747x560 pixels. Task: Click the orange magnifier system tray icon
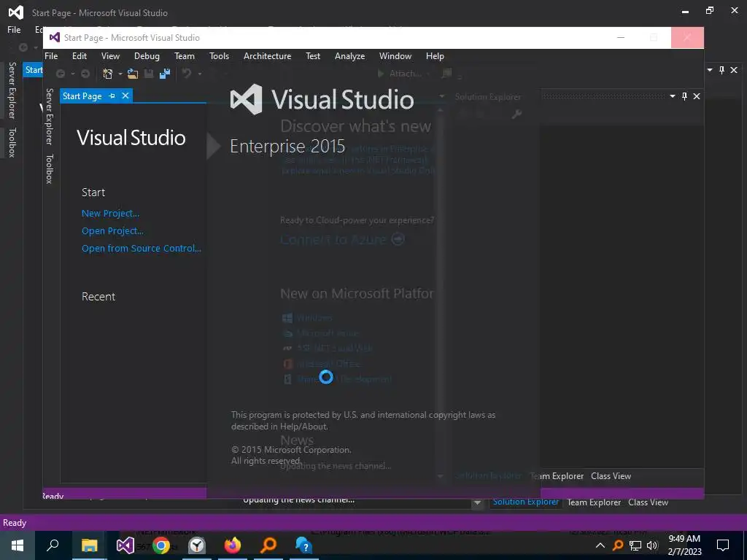tap(618, 545)
